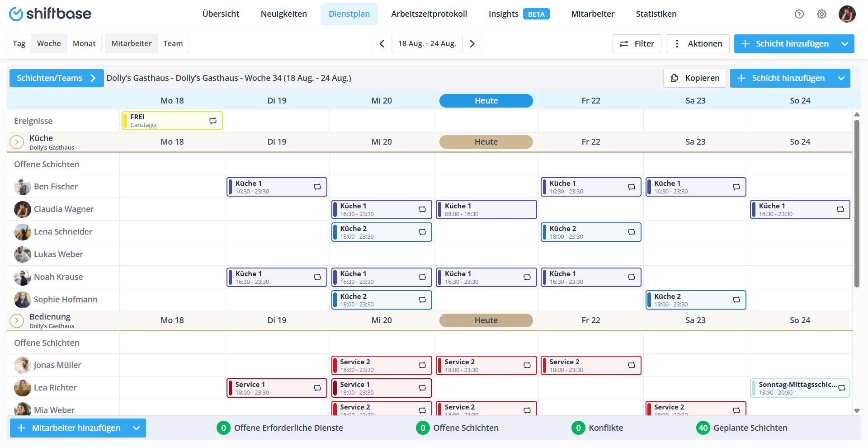This screenshot has height=447, width=868.
Task: Open the settings gear icon
Action: tap(822, 14)
